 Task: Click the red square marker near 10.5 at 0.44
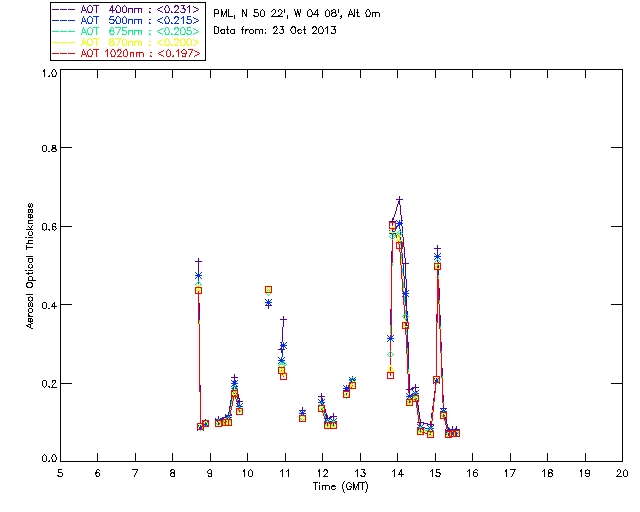click(x=268, y=289)
